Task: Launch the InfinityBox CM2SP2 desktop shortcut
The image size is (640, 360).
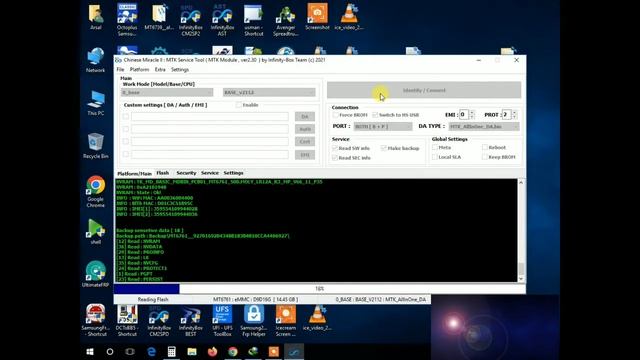Action: (191, 19)
